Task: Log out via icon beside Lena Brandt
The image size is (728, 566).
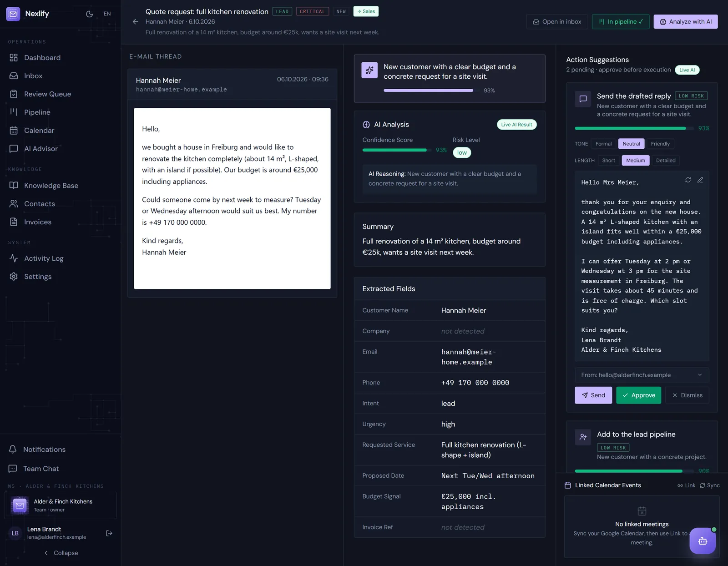Action: coord(109,533)
